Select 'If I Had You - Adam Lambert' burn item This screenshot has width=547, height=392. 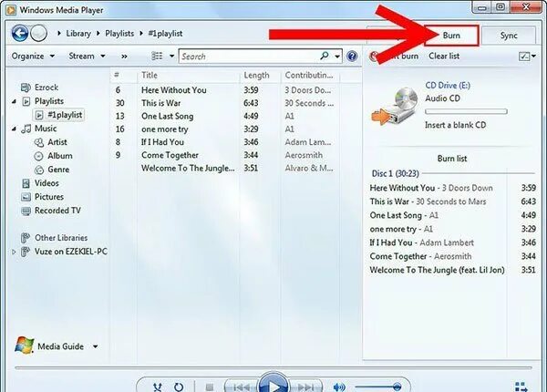452,242
